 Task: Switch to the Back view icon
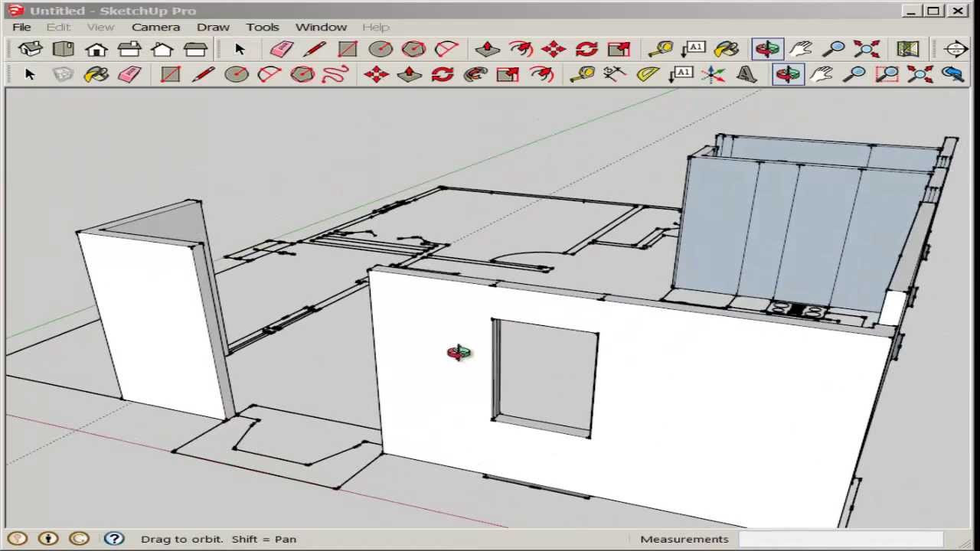point(162,49)
